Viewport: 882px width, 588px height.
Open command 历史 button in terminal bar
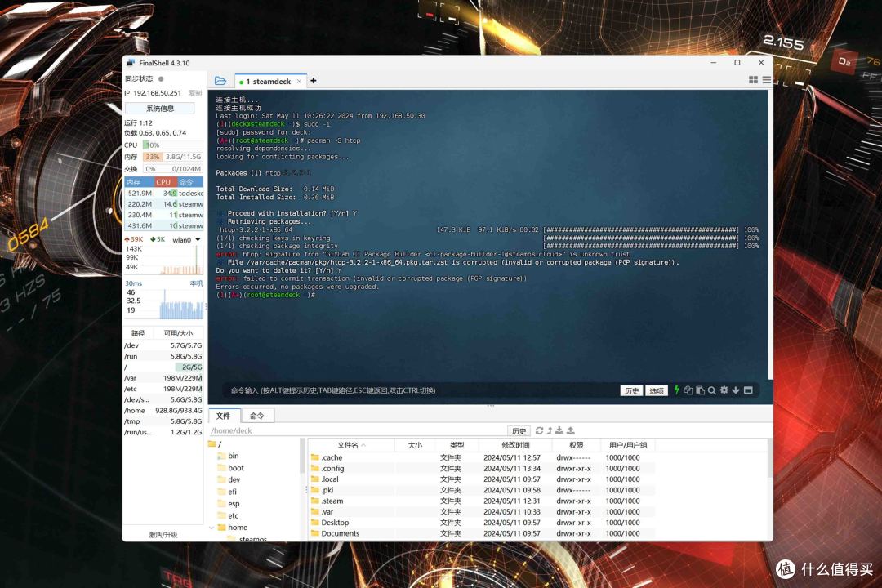[x=631, y=390]
